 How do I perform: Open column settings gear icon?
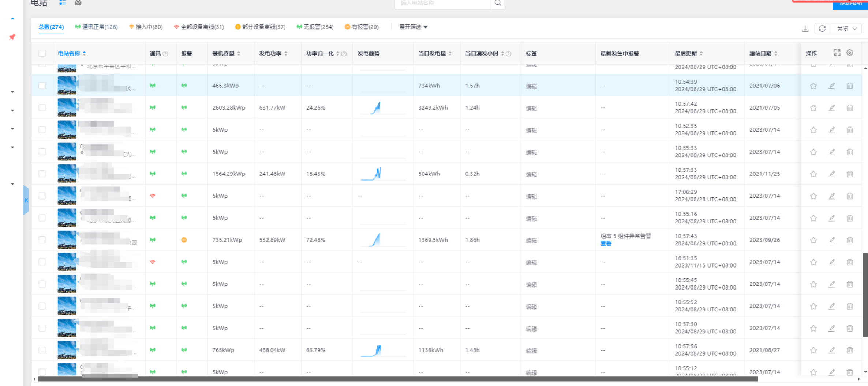(850, 53)
